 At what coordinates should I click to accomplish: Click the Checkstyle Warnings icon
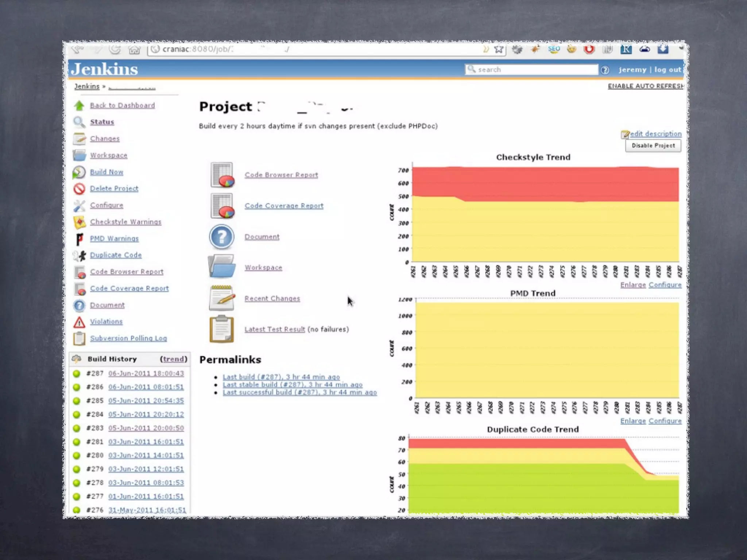[x=79, y=222]
